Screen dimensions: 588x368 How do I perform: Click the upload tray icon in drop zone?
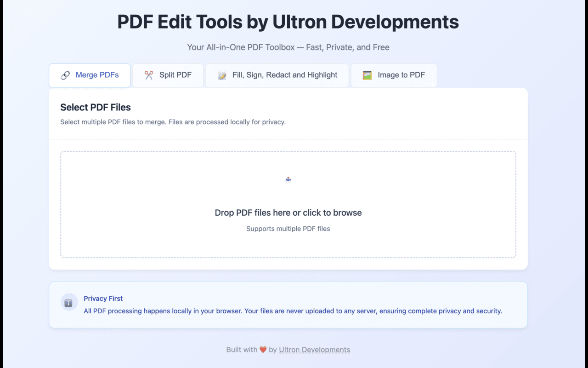pos(288,179)
